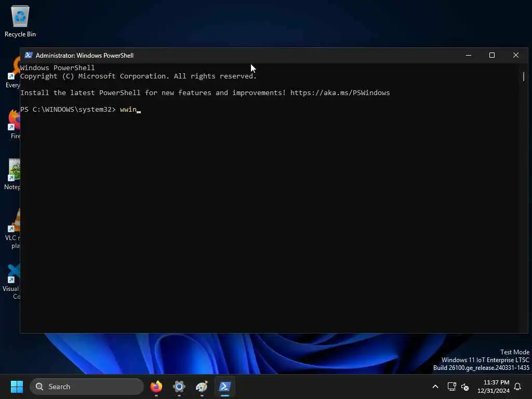The width and height of the screenshot is (532, 399).
Task: Click the "PS C:\WINDOWS\system32>" prompt text
Action: (68, 109)
